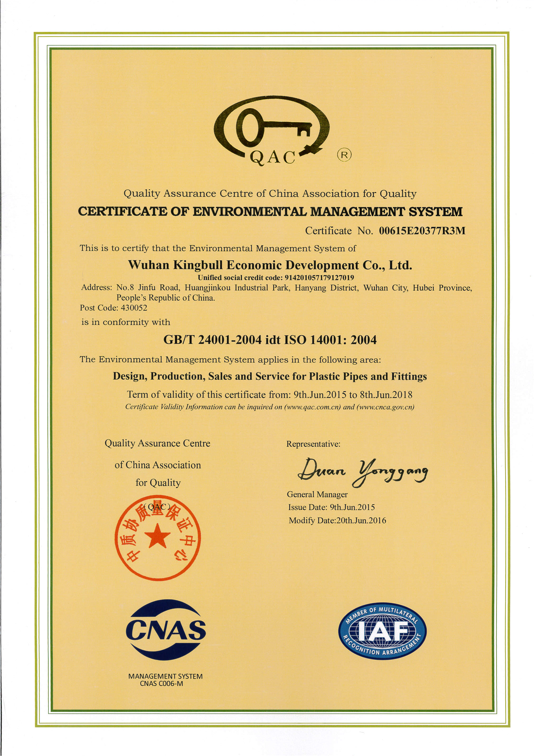Click the QAC key logo
Screen dimensions: 534x756
pos(272,131)
